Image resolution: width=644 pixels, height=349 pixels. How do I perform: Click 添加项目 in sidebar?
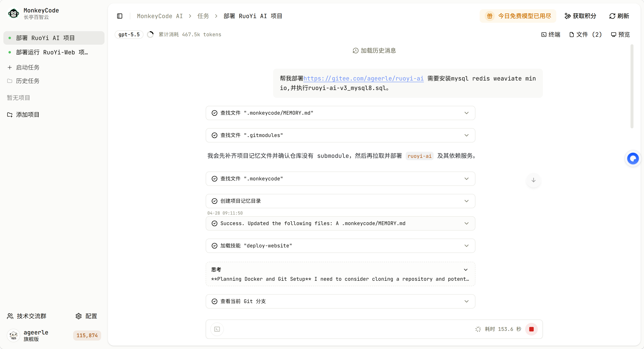pyautogui.click(x=27, y=114)
